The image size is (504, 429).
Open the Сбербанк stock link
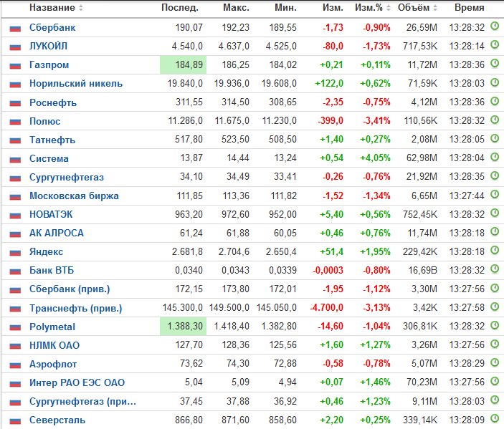pyautogui.click(x=52, y=28)
